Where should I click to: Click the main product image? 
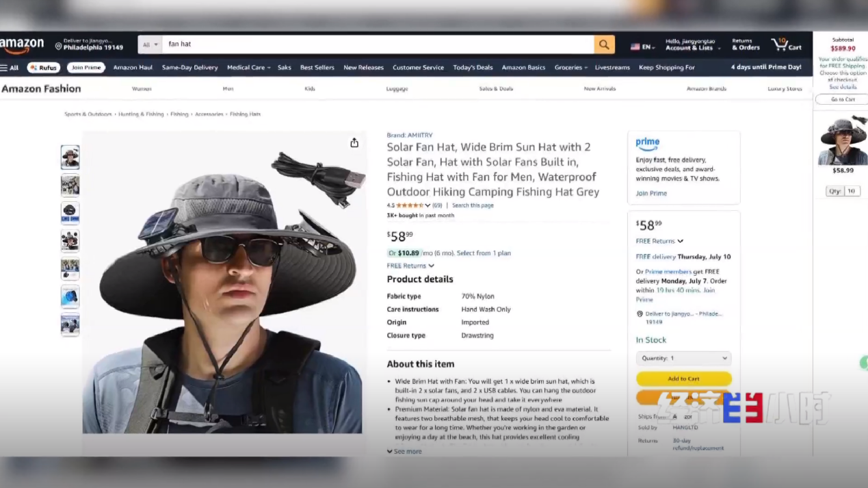pyautogui.click(x=223, y=282)
